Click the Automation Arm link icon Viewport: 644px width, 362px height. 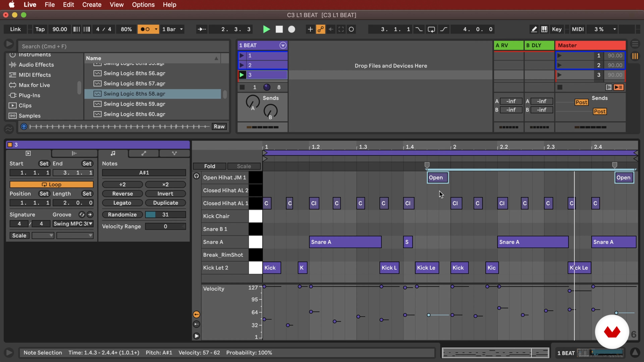(x=320, y=29)
